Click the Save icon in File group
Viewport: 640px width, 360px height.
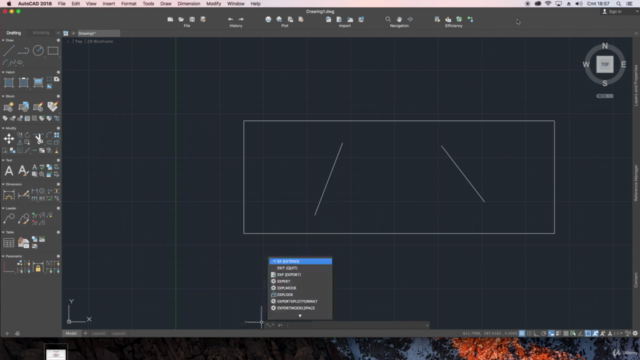click(x=192, y=19)
